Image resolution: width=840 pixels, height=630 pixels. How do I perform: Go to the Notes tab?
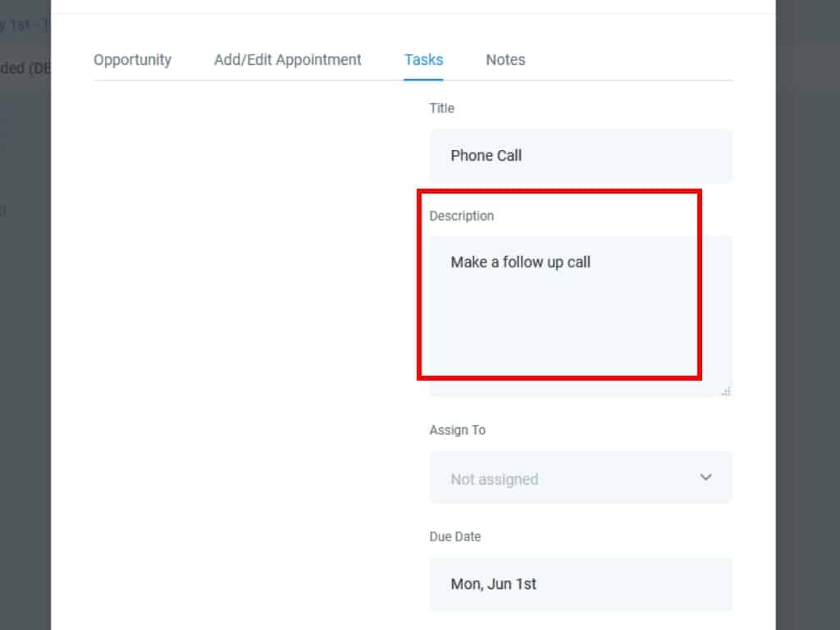(505, 60)
